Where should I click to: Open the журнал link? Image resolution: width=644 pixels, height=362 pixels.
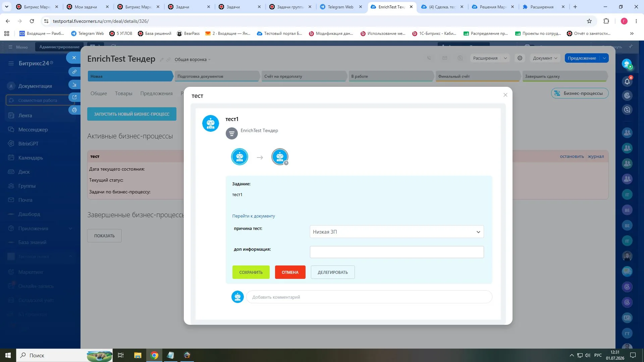[x=595, y=156]
